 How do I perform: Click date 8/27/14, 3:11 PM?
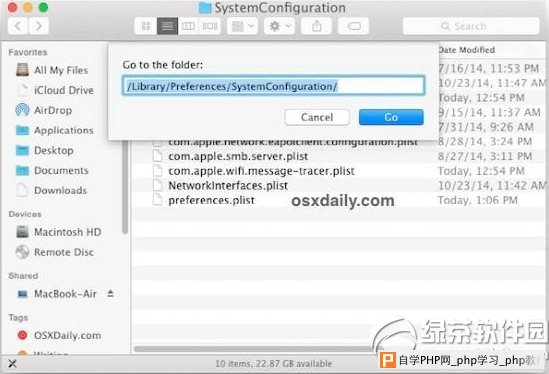click(x=485, y=156)
